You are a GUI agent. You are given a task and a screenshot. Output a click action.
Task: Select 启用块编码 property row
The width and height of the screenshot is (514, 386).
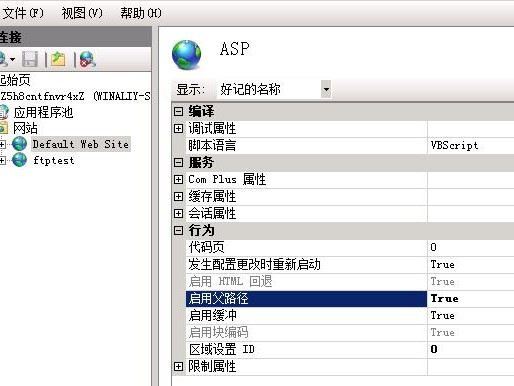[x=306, y=332]
